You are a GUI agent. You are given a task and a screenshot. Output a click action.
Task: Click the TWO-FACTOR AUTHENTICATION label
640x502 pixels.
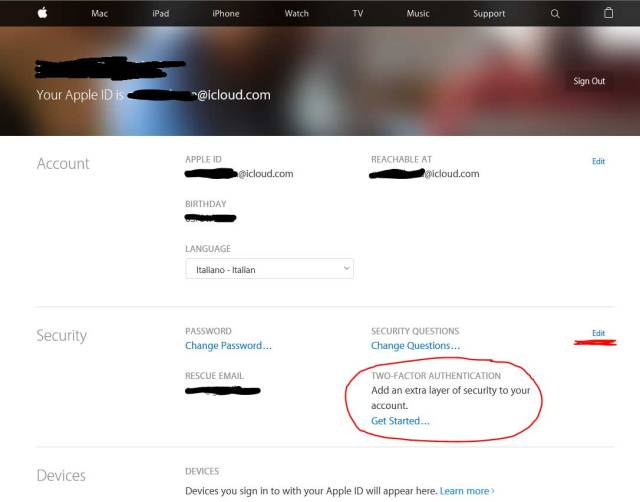pyautogui.click(x=436, y=375)
